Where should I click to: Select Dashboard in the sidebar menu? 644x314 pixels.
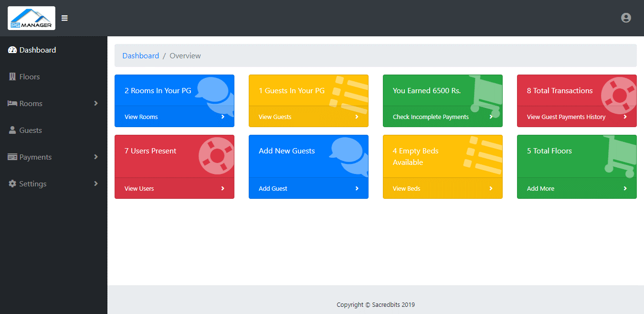pyautogui.click(x=37, y=50)
